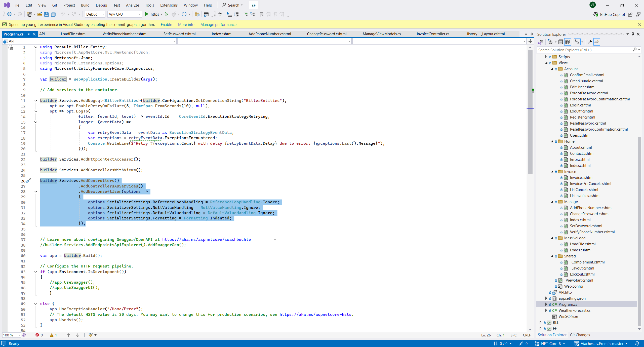This screenshot has width=644, height=347.
Task: Toggle Show All Files in Solution Explorer
Action: coord(568,42)
